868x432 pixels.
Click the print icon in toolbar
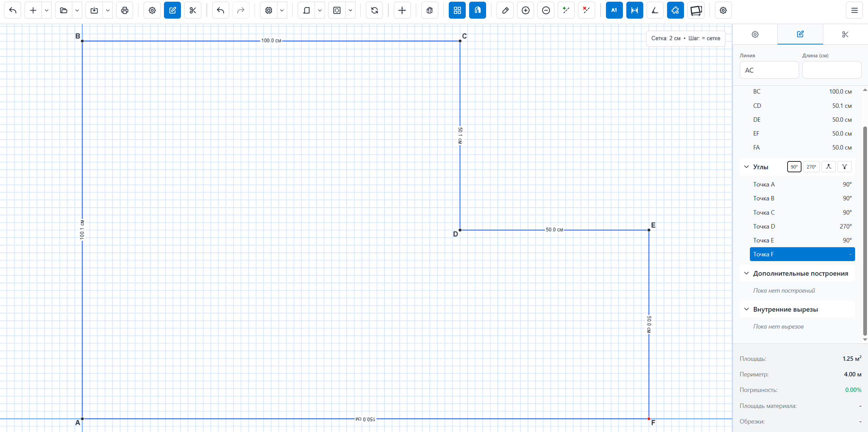[125, 10]
